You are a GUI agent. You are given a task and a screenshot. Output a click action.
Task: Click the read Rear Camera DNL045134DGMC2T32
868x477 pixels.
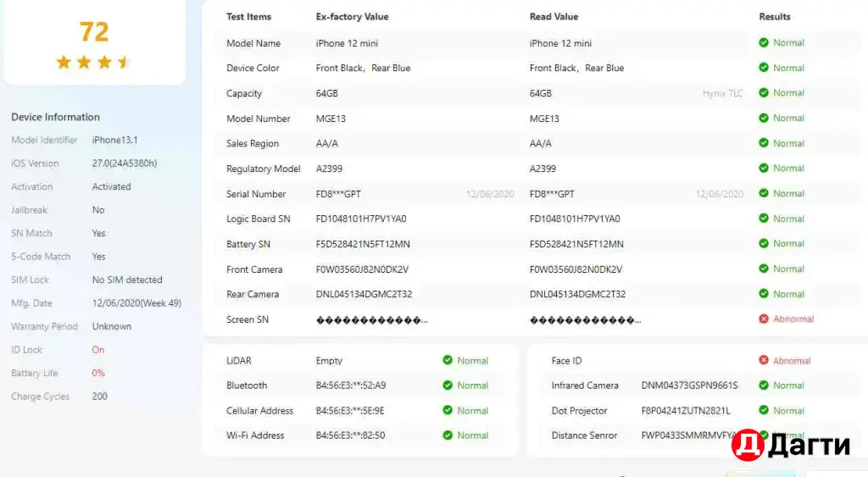[x=577, y=294]
